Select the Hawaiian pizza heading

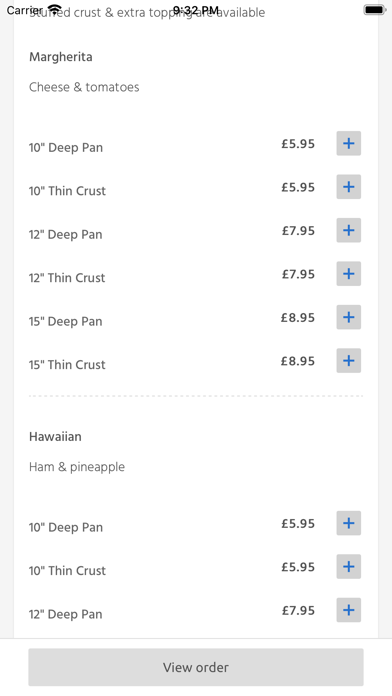pyautogui.click(x=55, y=437)
